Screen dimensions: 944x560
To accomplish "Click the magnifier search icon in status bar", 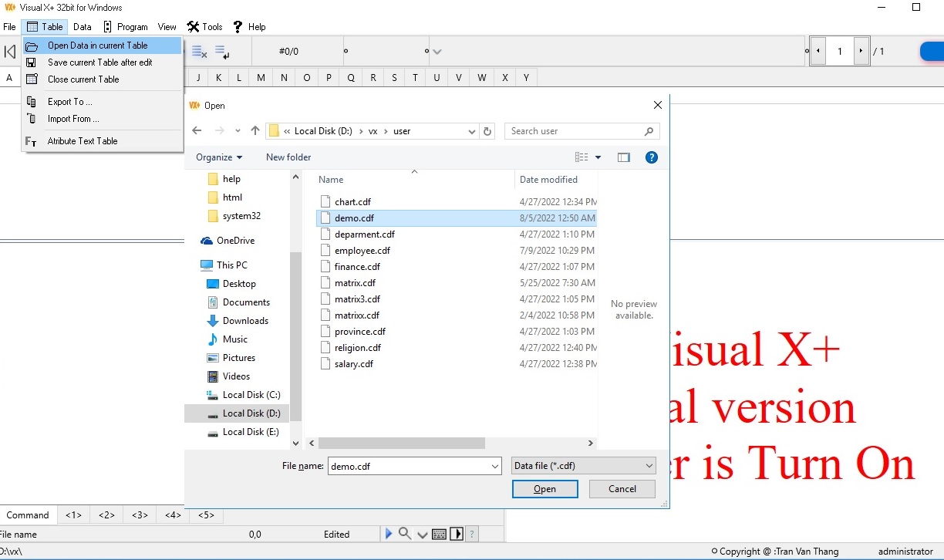I will [404, 533].
